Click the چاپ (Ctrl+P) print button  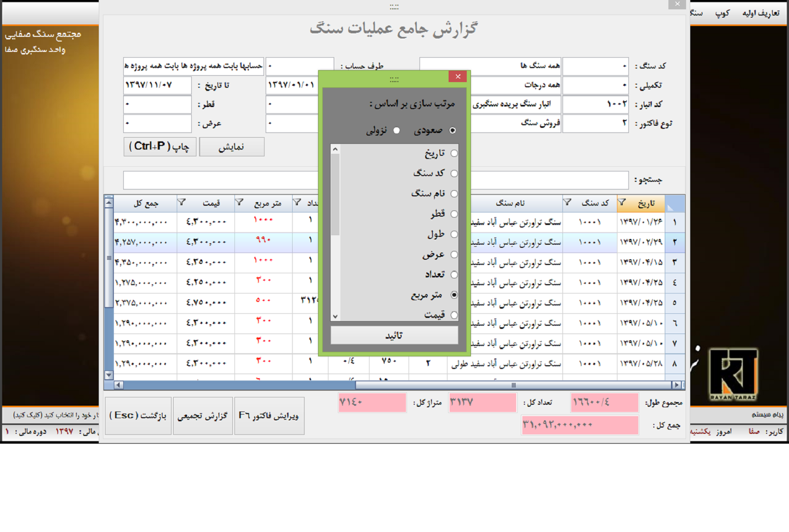pyautogui.click(x=160, y=147)
